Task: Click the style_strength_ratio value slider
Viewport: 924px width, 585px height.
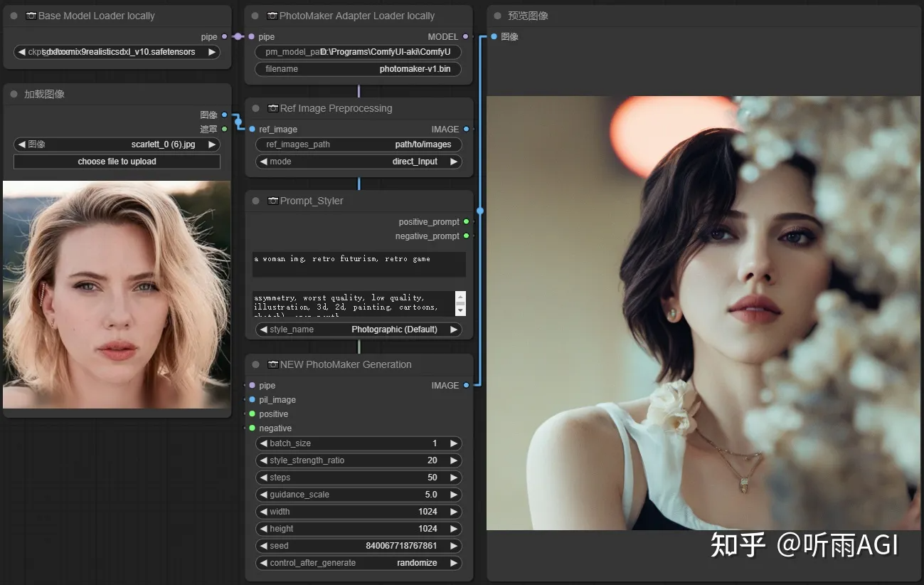Action: (359, 460)
